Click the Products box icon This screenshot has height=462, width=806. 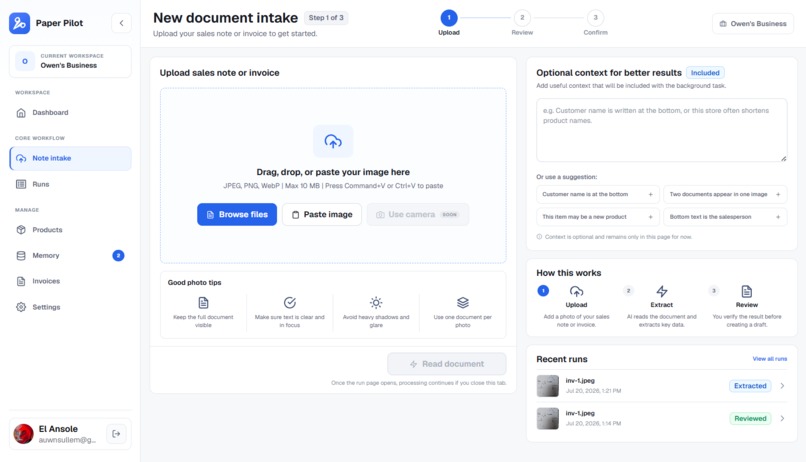21,230
